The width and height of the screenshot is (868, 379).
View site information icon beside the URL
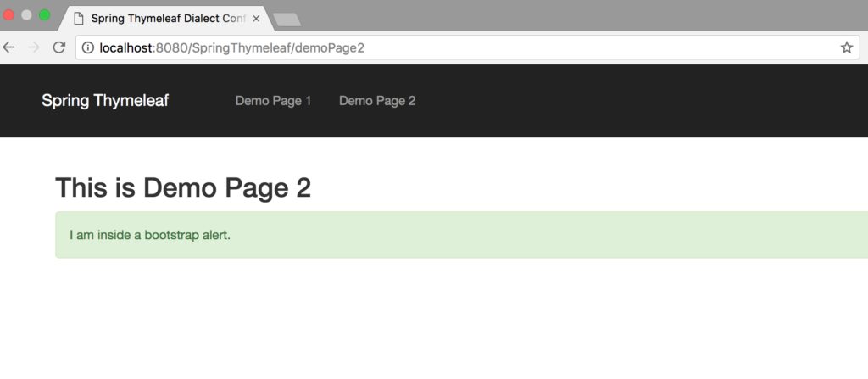pyautogui.click(x=88, y=47)
